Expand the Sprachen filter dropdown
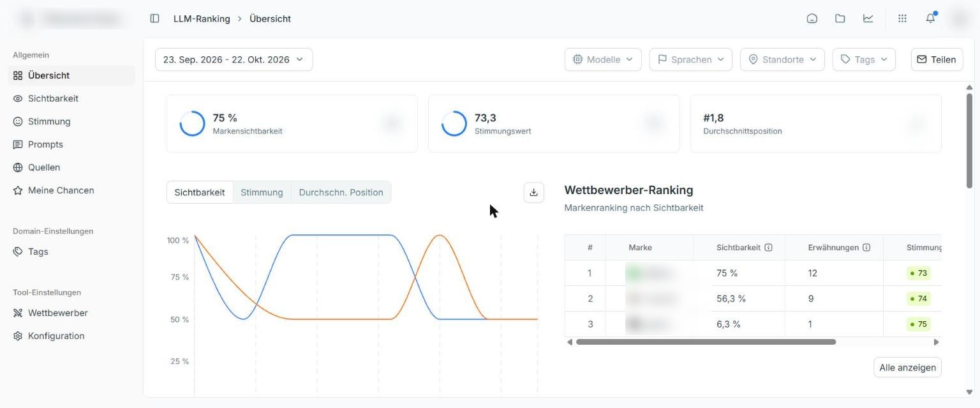Image resolution: width=980 pixels, height=408 pixels. (x=691, y=59)
